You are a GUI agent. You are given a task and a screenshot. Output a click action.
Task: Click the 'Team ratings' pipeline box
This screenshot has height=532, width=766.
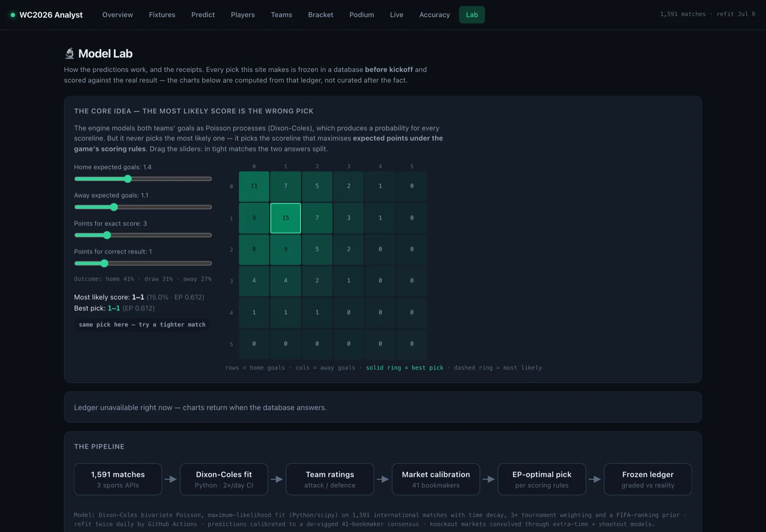[330, 479]
